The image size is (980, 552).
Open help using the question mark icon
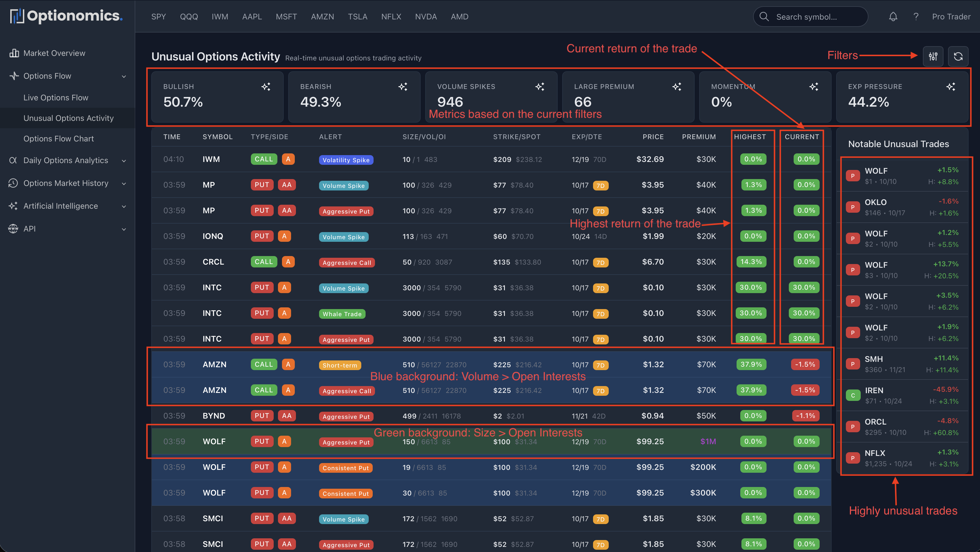tap(916, 16)
